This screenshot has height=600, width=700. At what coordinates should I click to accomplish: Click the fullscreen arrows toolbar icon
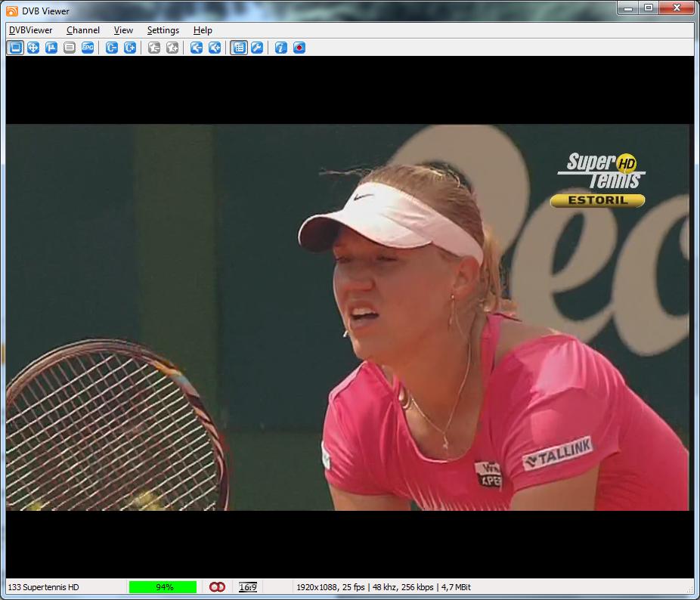(x=33, y=48)
